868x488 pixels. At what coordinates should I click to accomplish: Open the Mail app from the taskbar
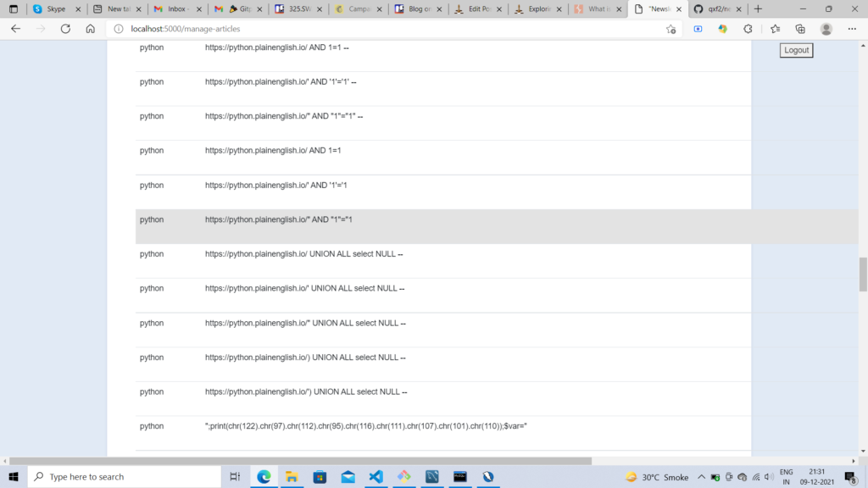(x=348, y=476)
